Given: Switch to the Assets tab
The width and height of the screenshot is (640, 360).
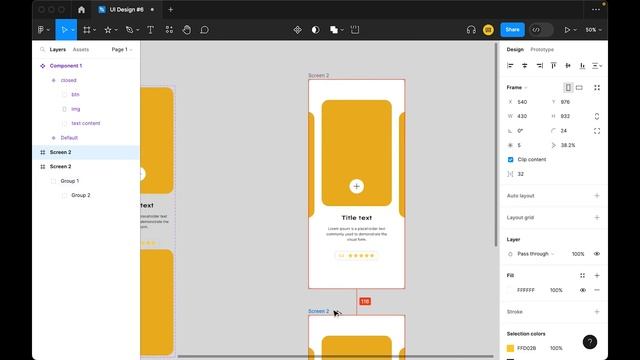Looking at the screenshot, I should click(80, 49).
